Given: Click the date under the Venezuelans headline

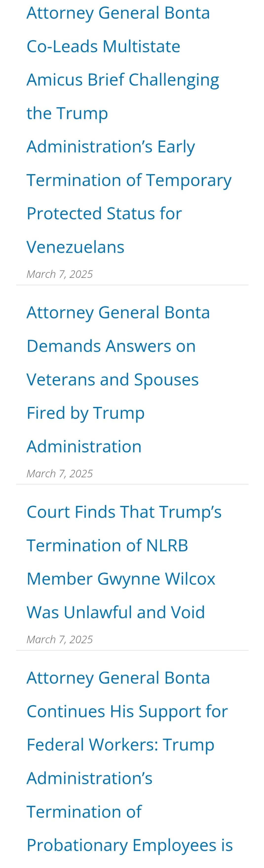Looking at the screenshot, I should pyautogui.click(x=60, y=274).
